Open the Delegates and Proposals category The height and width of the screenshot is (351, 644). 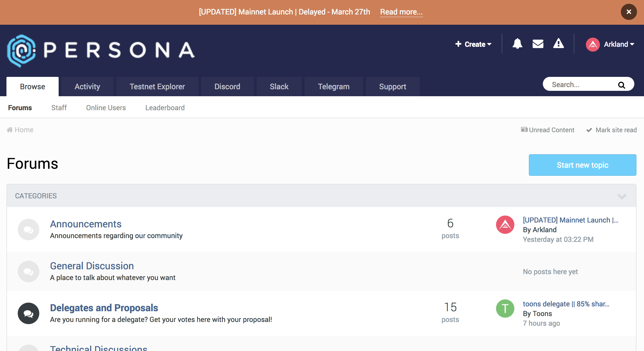coord(104,308)
